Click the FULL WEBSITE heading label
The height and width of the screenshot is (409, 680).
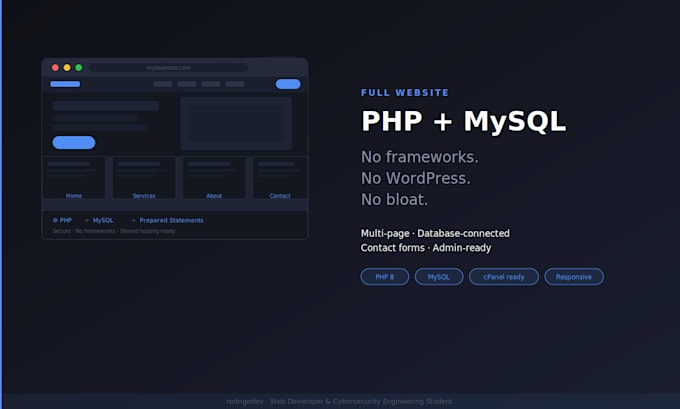pos(405,93)
